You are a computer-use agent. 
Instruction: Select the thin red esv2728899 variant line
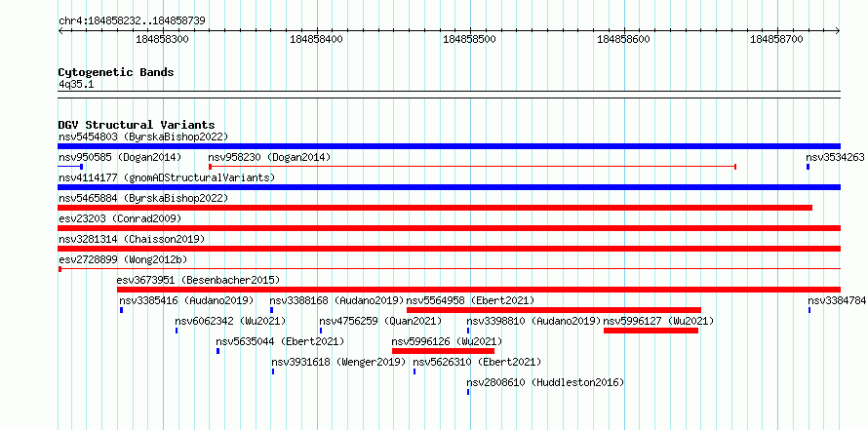pos(449,269)
